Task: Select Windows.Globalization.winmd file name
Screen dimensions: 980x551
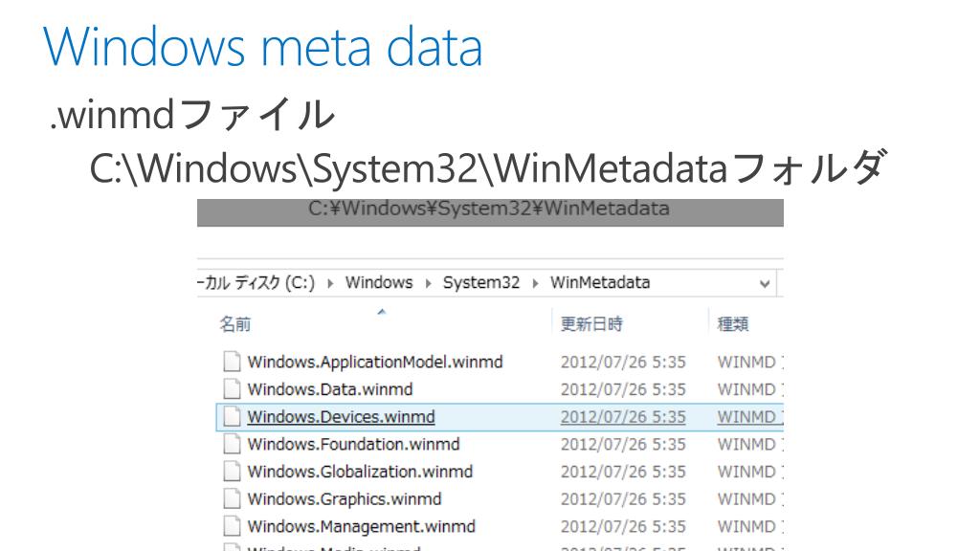Action: click(360, 472)
